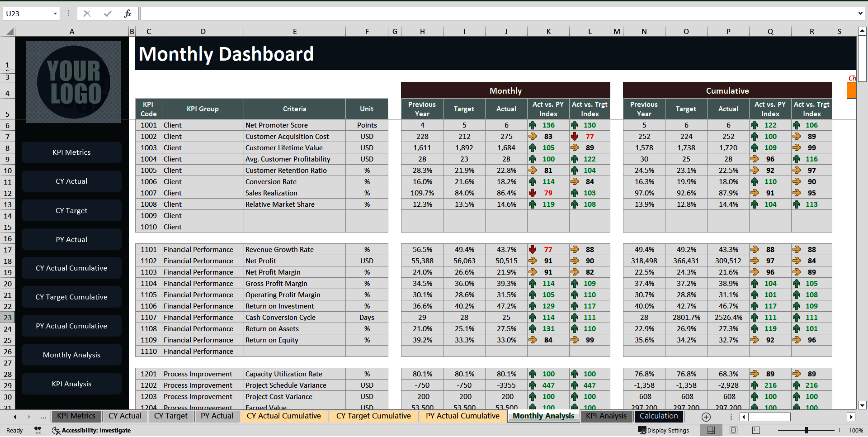Image resolution: width=868 pixels, height=437 pixels.
Task: Click CY Target Cumulative sidebar button
Action: (71, 297)
